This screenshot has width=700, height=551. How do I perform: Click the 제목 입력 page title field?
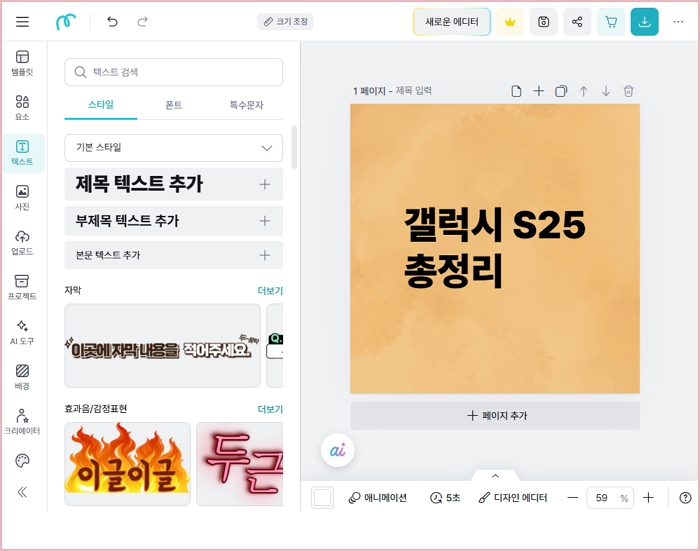pyautogui.click(x=413, y=91)
